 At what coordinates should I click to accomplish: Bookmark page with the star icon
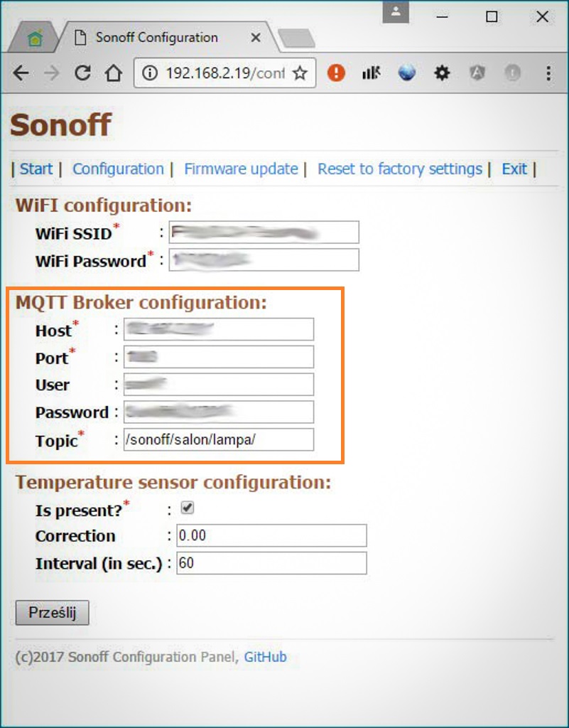click(x=300, y=73)
